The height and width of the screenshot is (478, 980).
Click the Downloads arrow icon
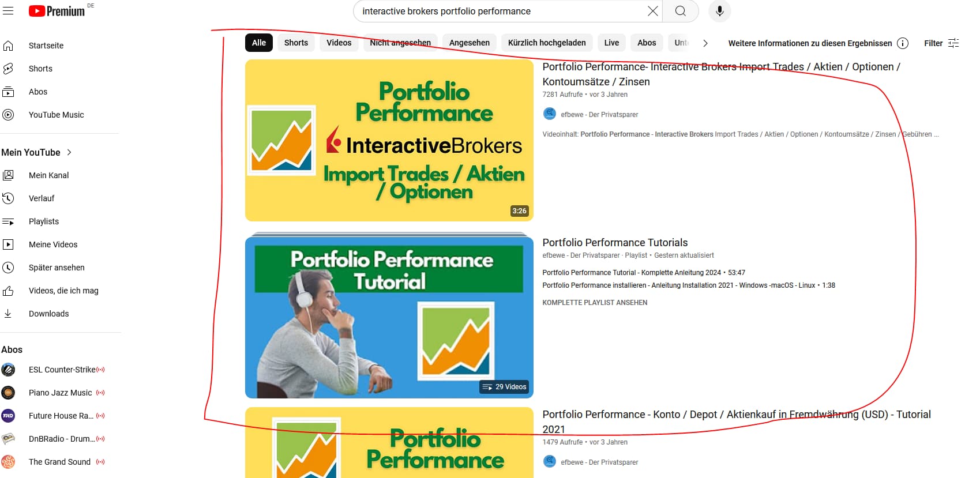coord(8,314)
